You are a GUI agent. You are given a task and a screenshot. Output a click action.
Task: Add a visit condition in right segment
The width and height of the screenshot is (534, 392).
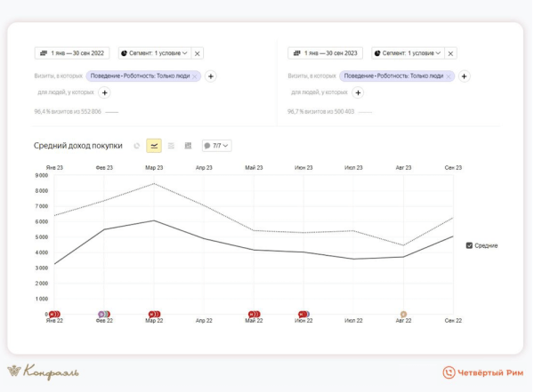(x=465, y=76)
